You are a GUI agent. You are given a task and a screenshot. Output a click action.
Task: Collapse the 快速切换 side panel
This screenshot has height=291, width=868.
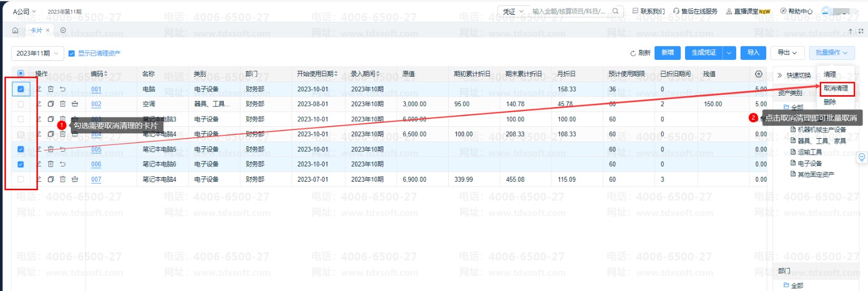tap(780, 75)
